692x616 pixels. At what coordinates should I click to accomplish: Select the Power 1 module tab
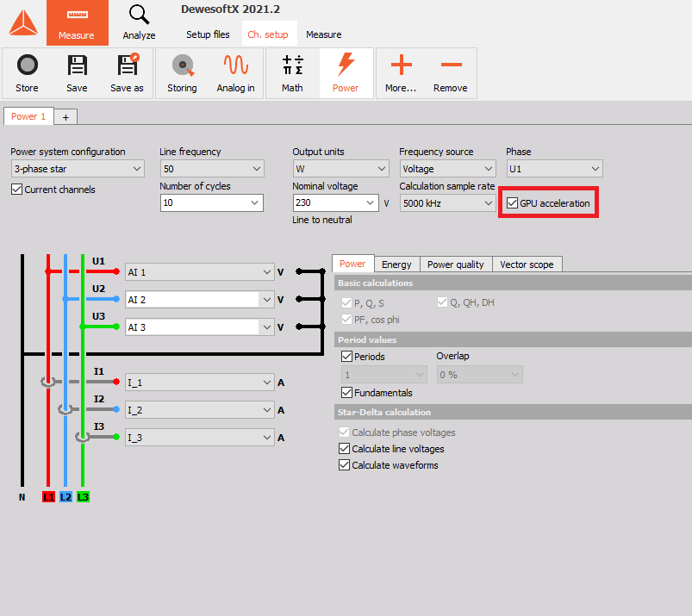[x=28, y=116]
